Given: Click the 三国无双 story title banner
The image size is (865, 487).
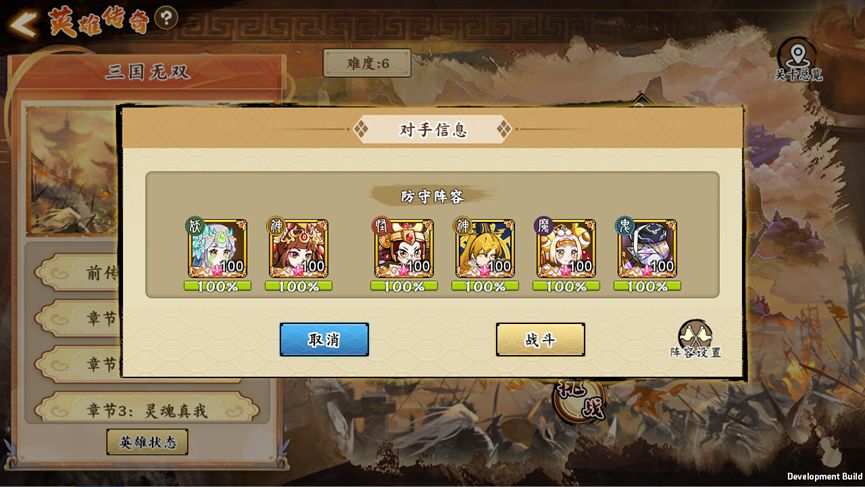Looking at the screenshot, I should coord(147,72).
